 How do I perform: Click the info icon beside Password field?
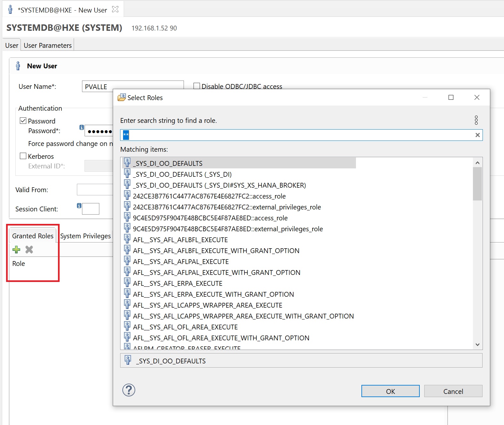(82, 127)
